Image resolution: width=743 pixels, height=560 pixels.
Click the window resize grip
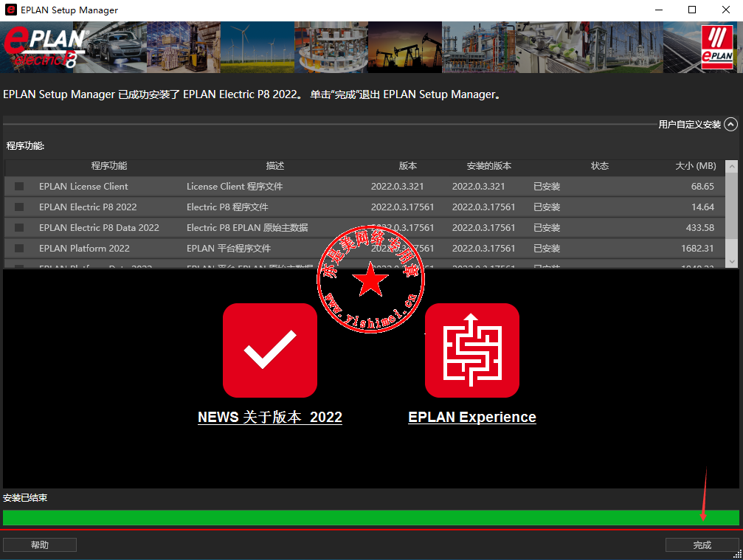[x=737, y=554]
